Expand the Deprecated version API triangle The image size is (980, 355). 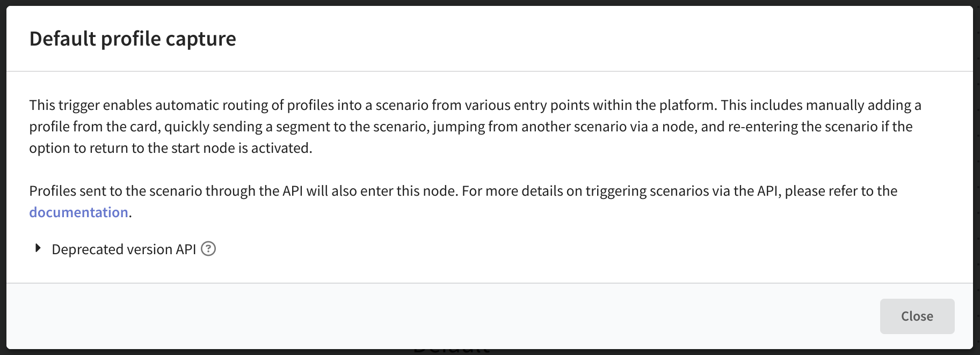[38, 248]
